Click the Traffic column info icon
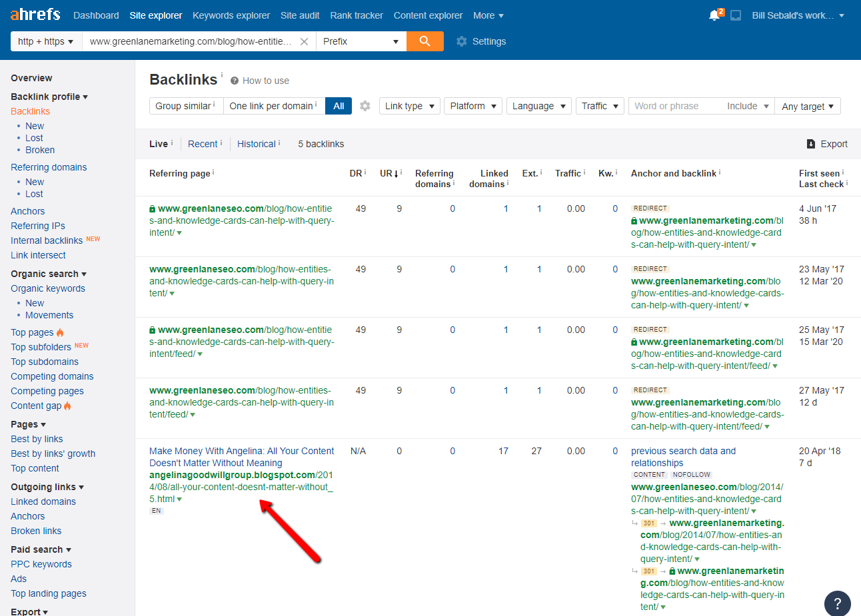The image size is (861, 616). (584, 172)
